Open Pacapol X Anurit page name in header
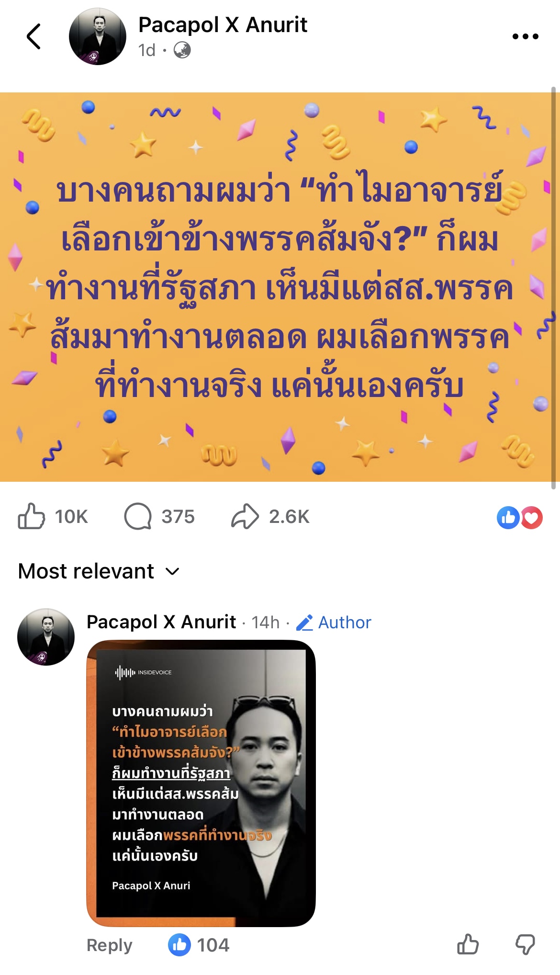560x975 pixels. coord(223,24)
